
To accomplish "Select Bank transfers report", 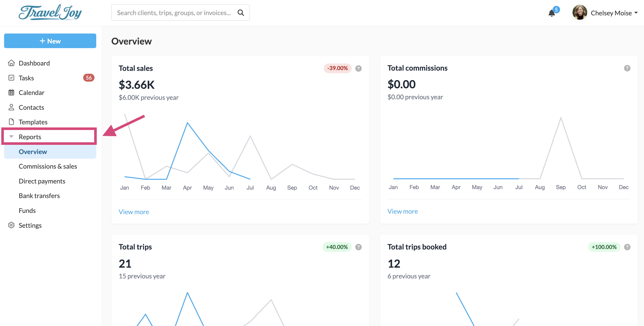I will pos(39,196).
